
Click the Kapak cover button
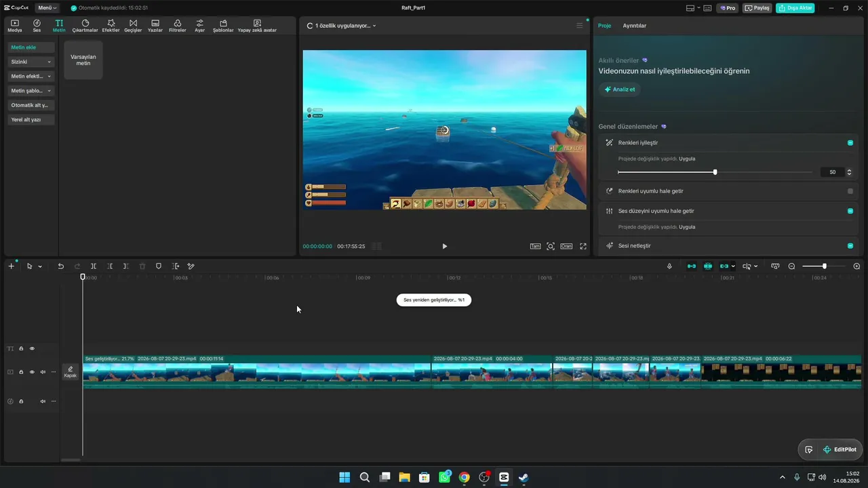click(71, 372)
